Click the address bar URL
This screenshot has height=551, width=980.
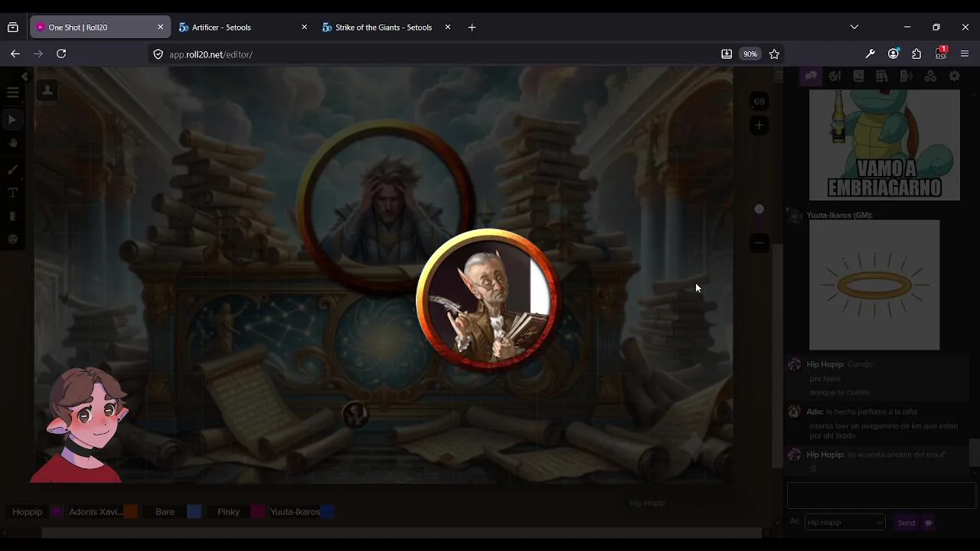pyautogui.click(x=211, y=54)
